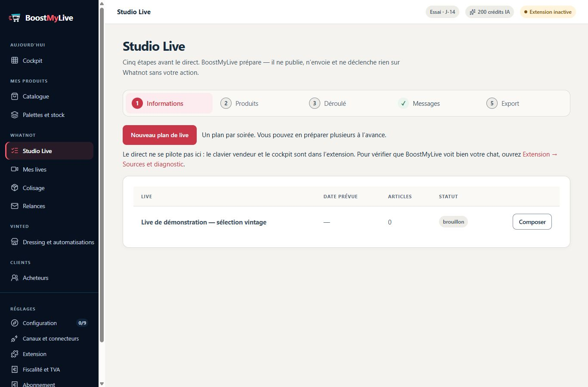Click the Fiscalité et TVA euro icon
The image size is (588, 387).
coord(15,369)
